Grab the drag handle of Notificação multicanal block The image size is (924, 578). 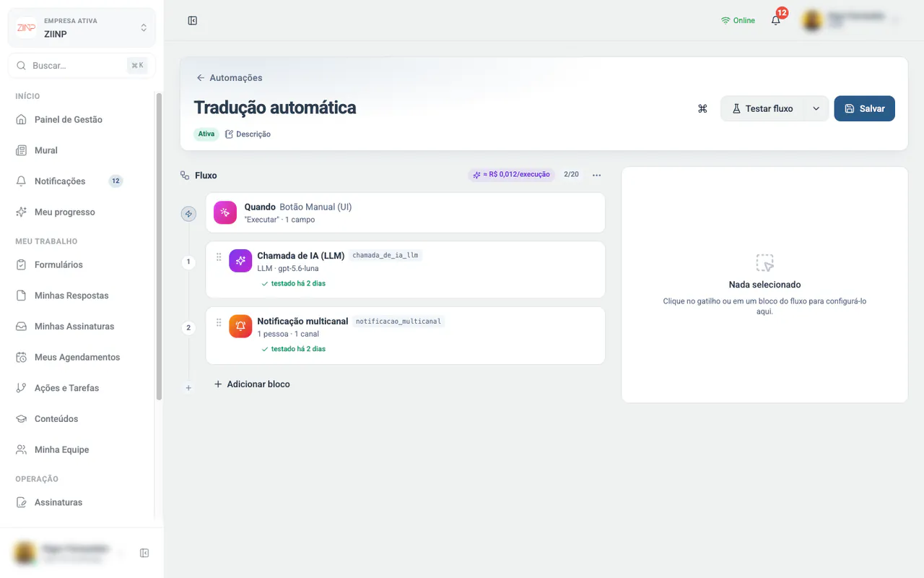pos(219,322)
